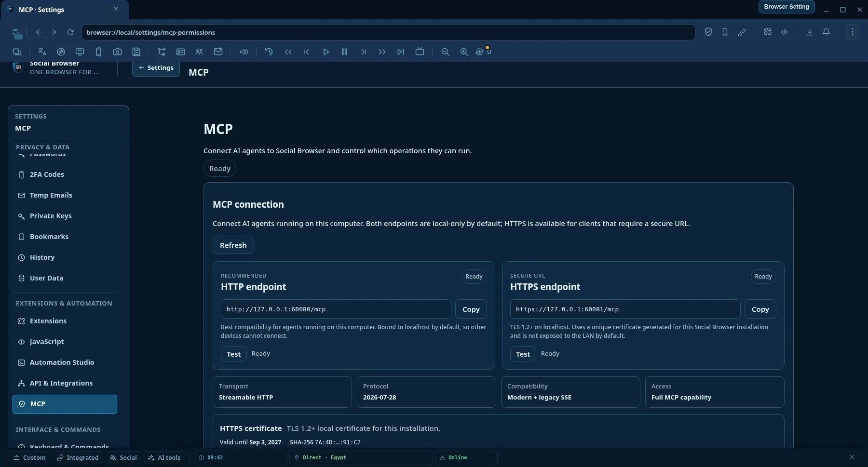Open User Data in sidebar
The height and width of the screenshot is (467, 868).
point(65,278)
